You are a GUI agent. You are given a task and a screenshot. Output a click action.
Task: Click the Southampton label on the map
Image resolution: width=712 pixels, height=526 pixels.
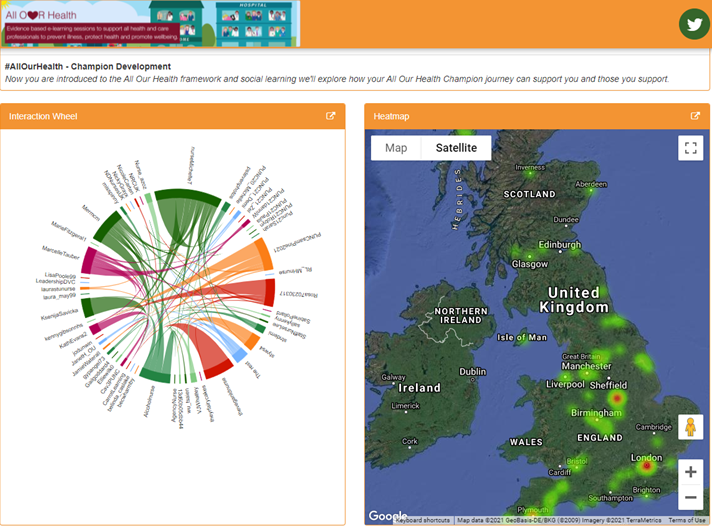tap(610, 498)
